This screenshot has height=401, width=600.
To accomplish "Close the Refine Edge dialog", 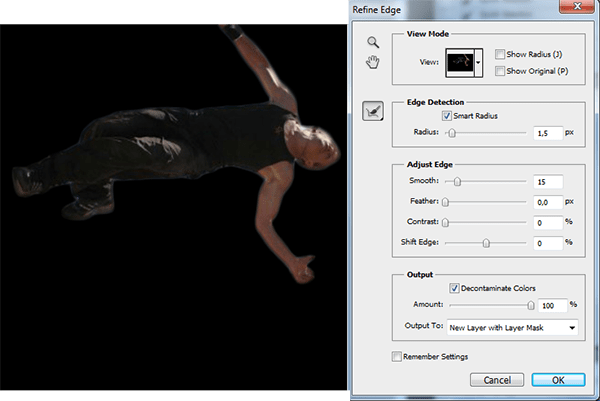I will [577, 6].
